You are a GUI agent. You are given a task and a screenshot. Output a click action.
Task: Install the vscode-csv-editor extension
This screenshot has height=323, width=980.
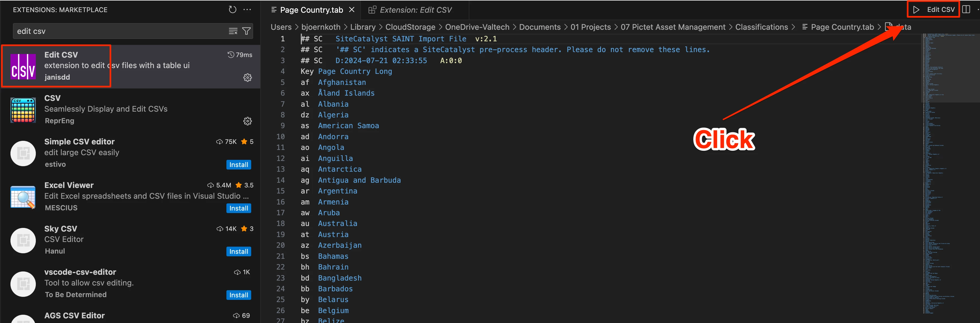[239, 295]
